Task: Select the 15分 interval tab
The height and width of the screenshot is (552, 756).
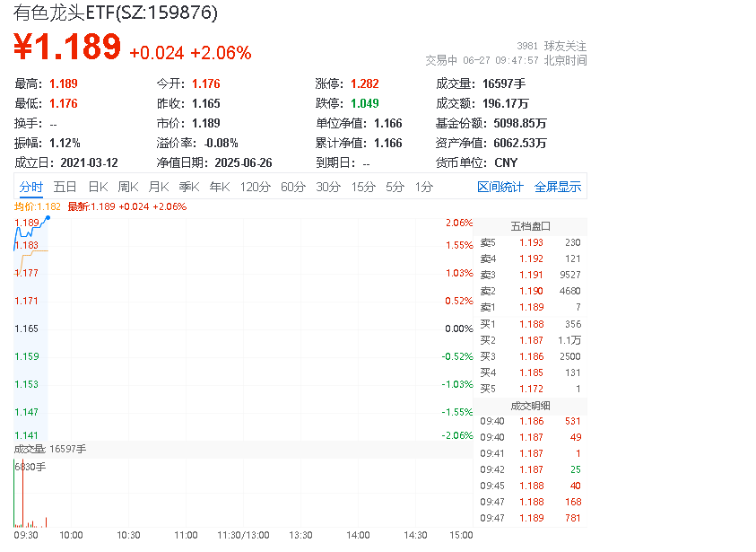Action: click(363, 187)
